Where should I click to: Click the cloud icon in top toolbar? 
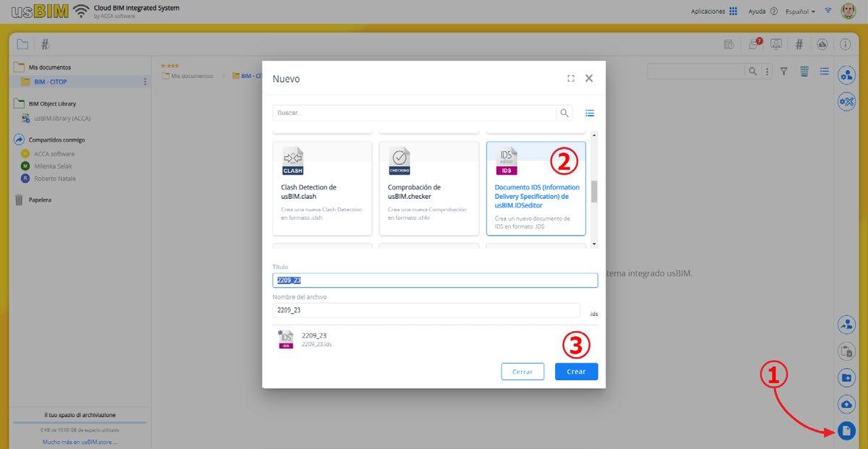pos(822,44)
